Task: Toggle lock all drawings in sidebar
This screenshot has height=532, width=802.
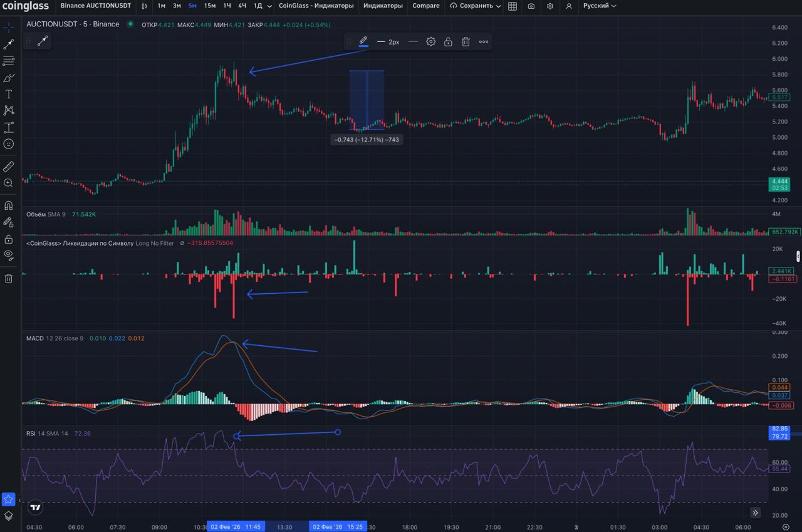Action: coord(9,239)
